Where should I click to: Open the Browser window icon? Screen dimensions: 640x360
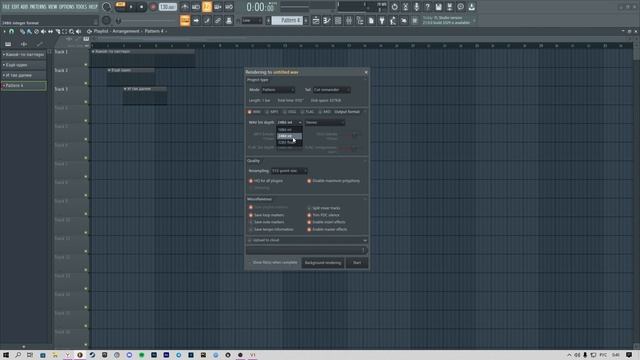360,20
